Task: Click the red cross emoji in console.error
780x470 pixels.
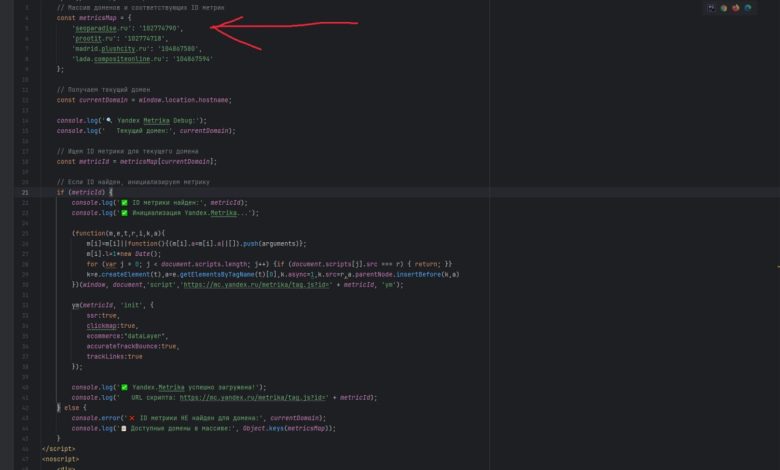Action: click(x=132, y=417)
